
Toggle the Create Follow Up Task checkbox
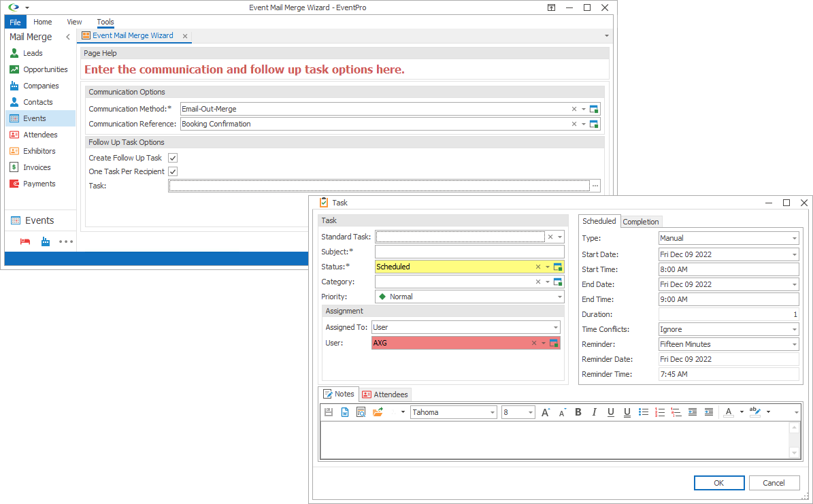(x=173, y=158)
